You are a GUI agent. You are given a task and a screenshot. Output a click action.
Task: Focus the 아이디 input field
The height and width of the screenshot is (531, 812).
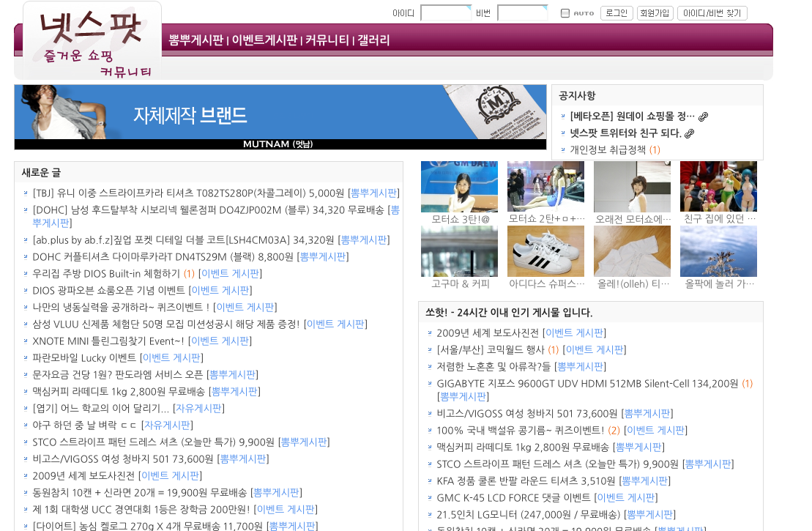446,13
